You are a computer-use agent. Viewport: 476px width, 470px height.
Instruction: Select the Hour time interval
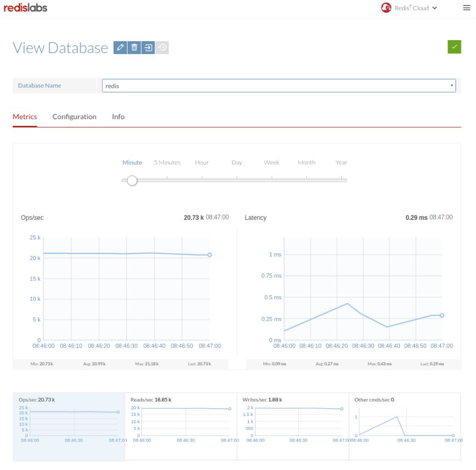pyautogui.click(x=202, y=162)
